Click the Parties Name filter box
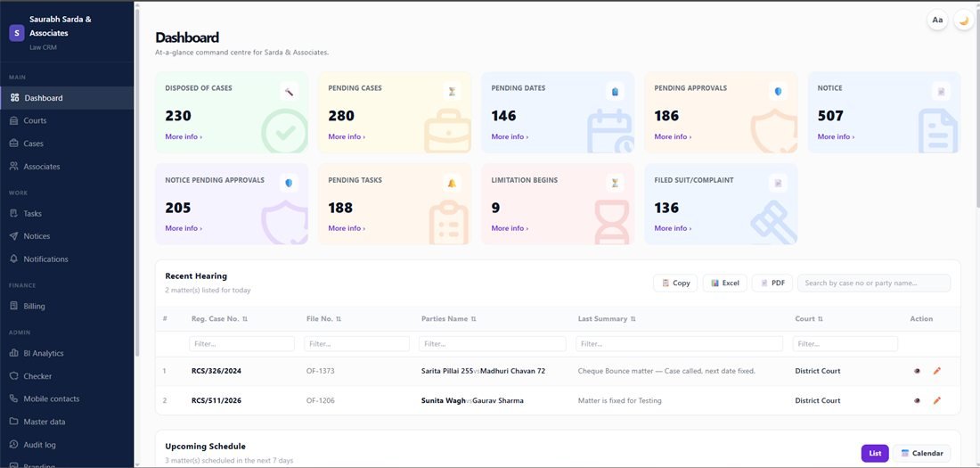The image size is (980, 468). pos(493,343)
